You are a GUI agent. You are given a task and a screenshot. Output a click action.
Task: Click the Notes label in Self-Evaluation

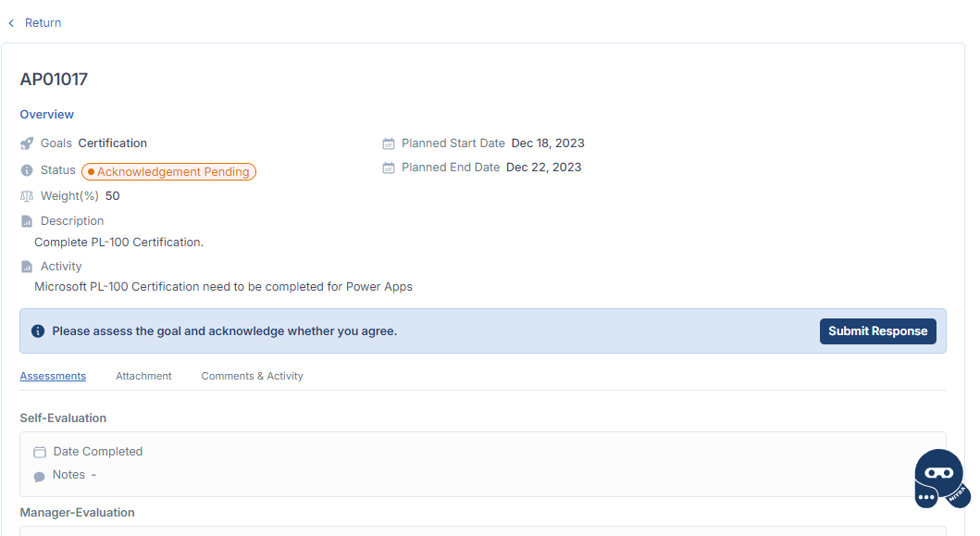[68, 475]
